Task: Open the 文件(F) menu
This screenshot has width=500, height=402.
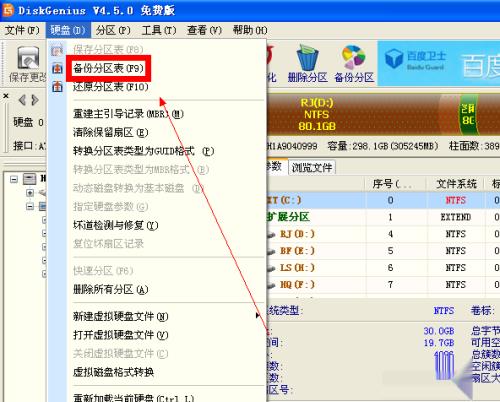Action: (22, 30)
